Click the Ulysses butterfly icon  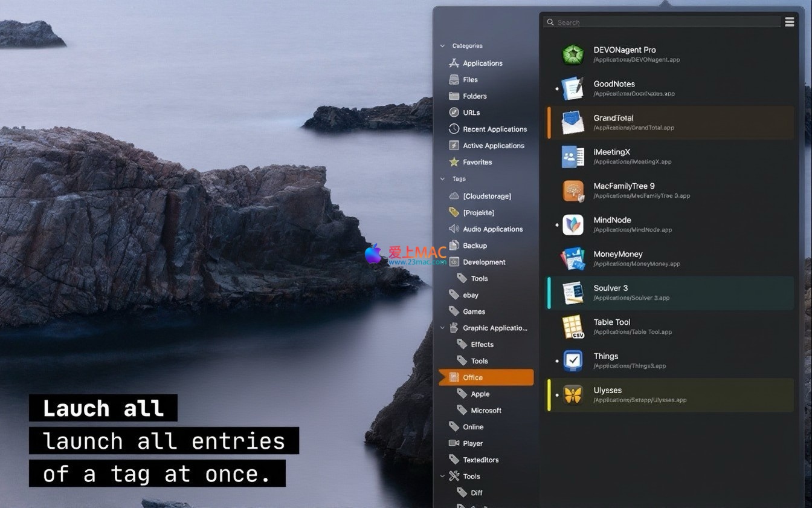[x=572, y=395]
